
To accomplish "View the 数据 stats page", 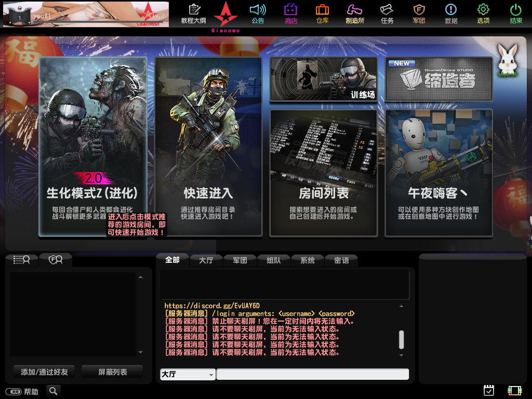I will tap(451, 13).
